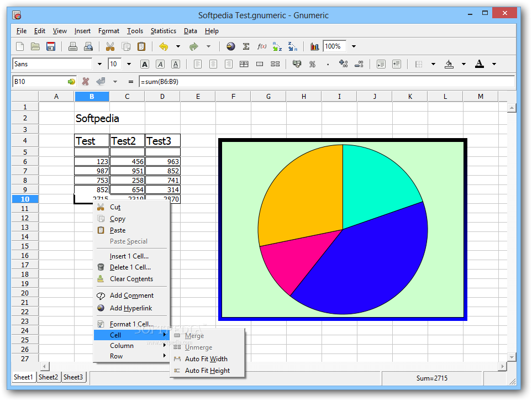This screenshot has height=401, width=532.
Task: Sort descending Z to A
Action: (x=292, y=46)
